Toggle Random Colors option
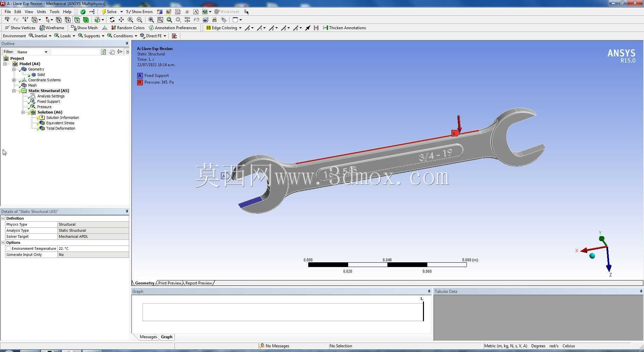644x352 pixels. pos(128,28)
